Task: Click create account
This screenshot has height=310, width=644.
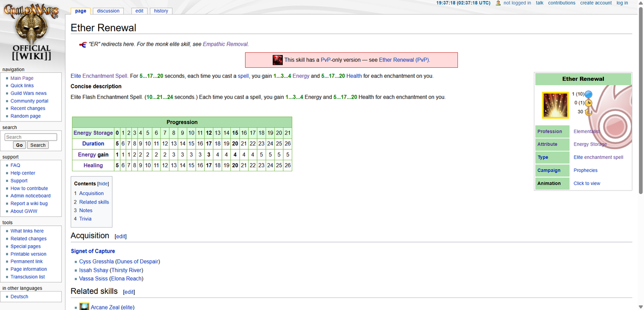Action: [596, 3]
